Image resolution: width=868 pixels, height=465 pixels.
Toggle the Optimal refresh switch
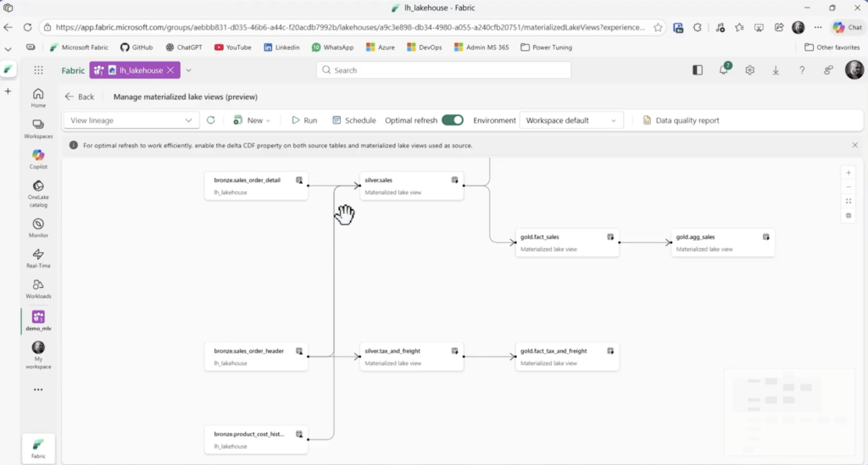coord(453,120)
